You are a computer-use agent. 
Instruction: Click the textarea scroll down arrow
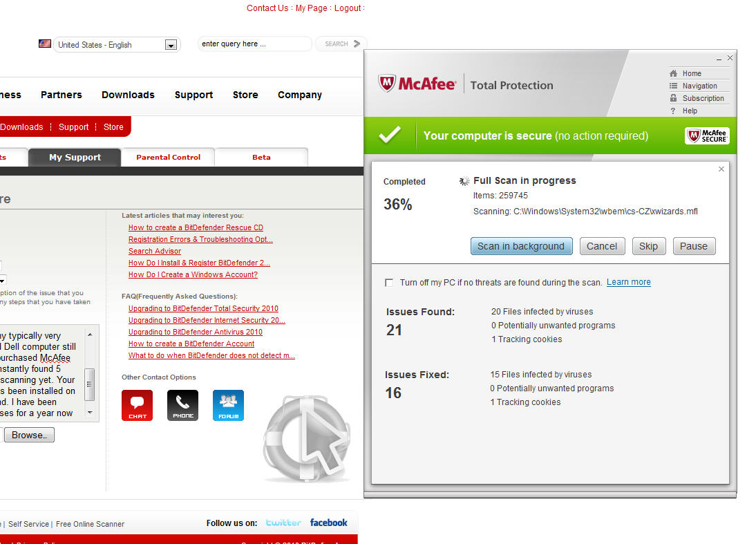(x=90, y=413)
